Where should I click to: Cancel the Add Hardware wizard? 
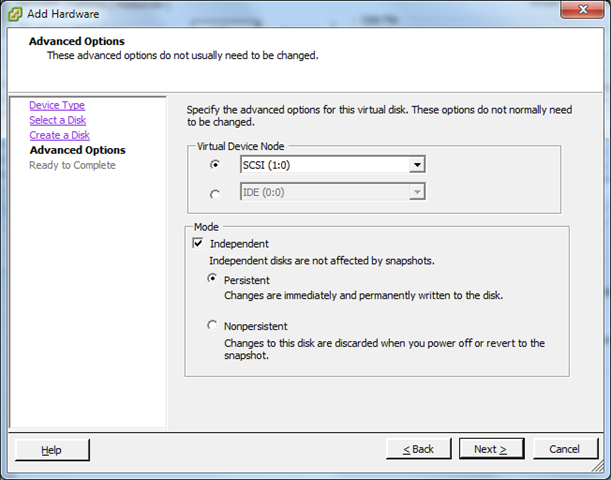tap(565, 449)
